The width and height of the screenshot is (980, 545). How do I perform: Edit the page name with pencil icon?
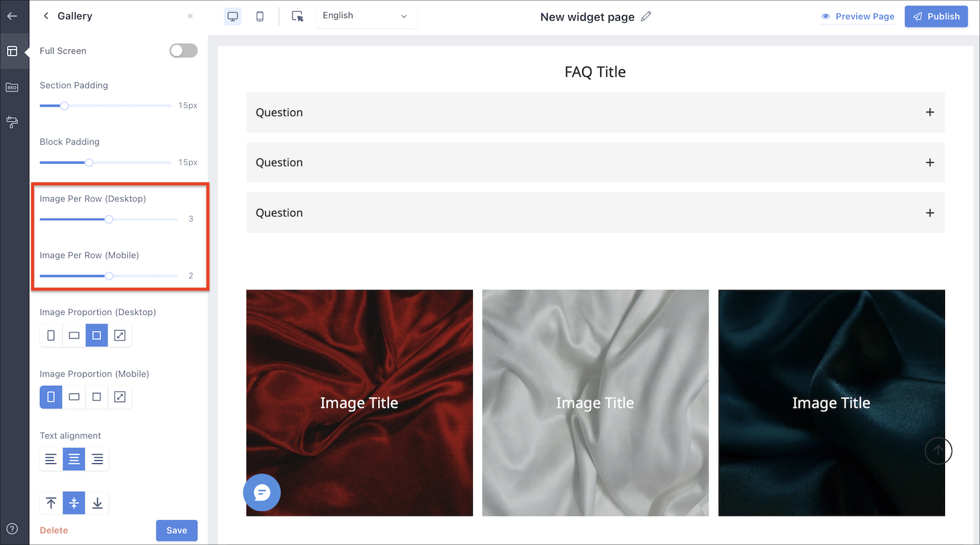click(x=646, y=16)
